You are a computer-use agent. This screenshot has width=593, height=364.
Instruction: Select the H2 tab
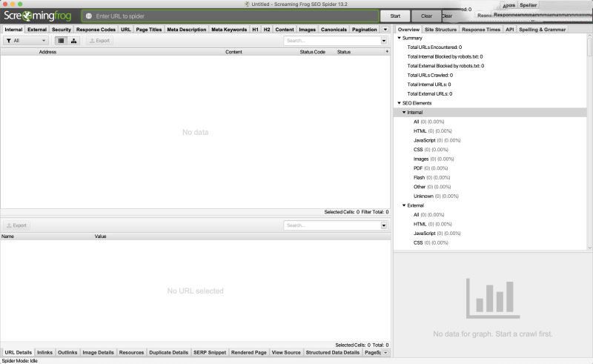(x=267, y=30)
